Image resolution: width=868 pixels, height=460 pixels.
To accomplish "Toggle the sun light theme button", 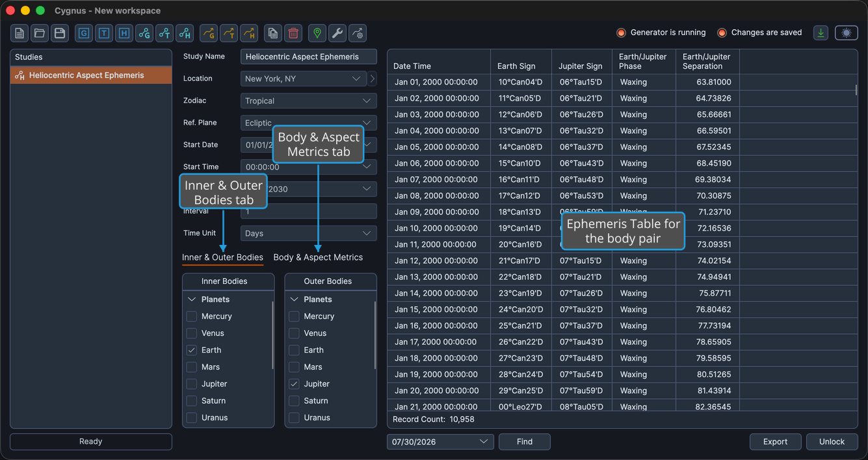I will point(847,33).
